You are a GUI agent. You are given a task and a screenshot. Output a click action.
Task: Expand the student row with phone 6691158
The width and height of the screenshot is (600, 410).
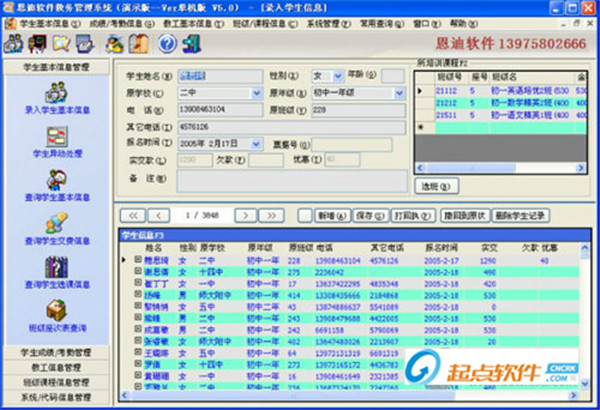[138, 329]
